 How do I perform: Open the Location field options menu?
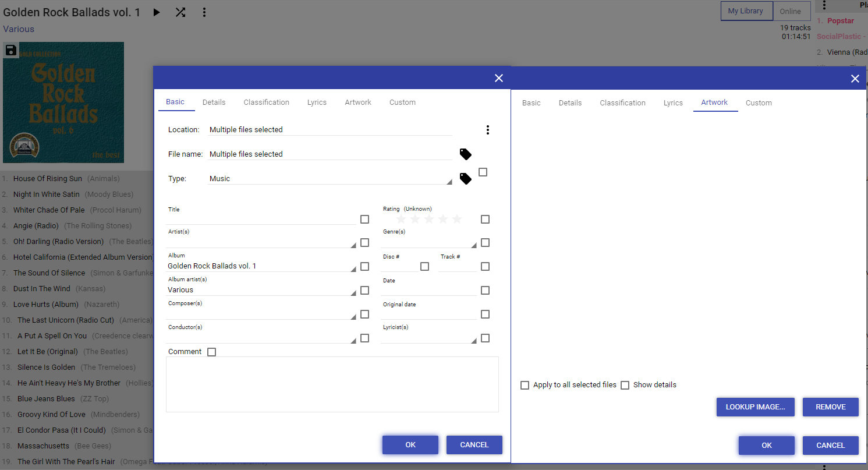point(487,130)
